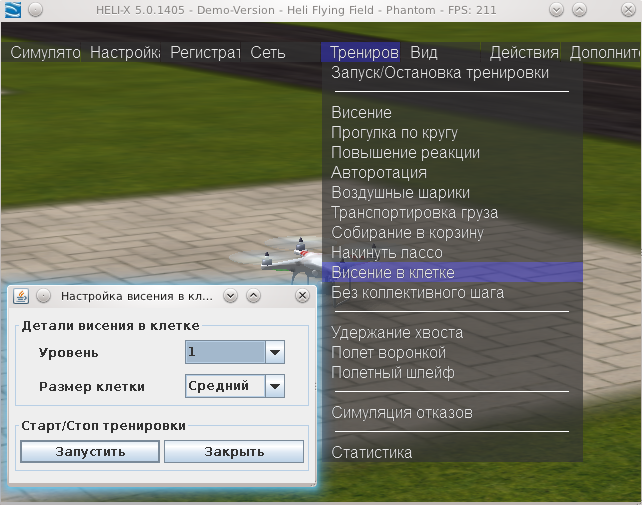Select highlighted Висение в клетке entry
642x505 pixels.
(x=452, y=272)
